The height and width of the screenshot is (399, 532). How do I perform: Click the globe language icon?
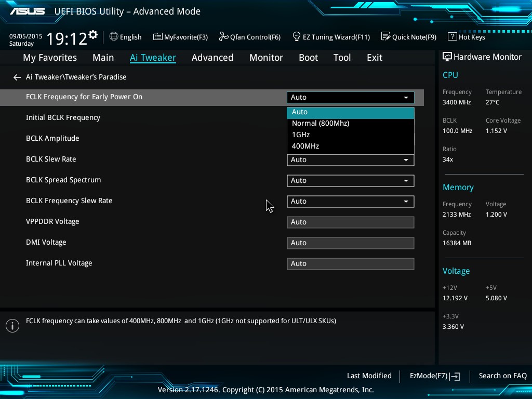114,36
